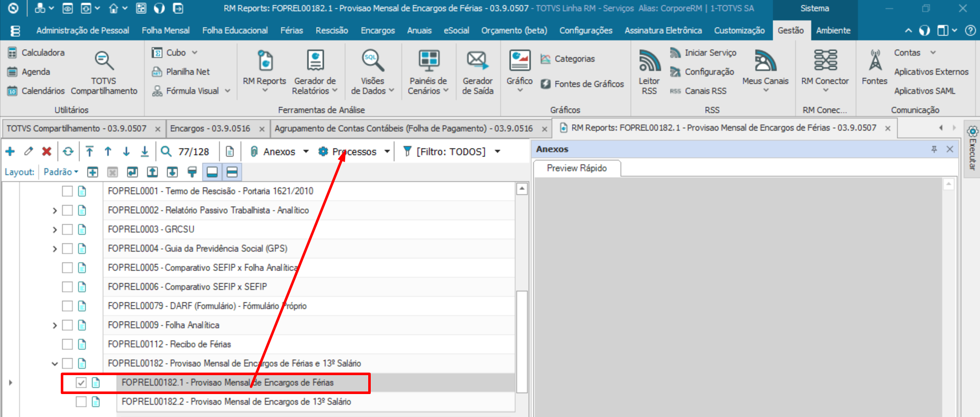This screenshot has height=417, width=980.
Task: Click the Leitor RSS icon
Action: 649,71
